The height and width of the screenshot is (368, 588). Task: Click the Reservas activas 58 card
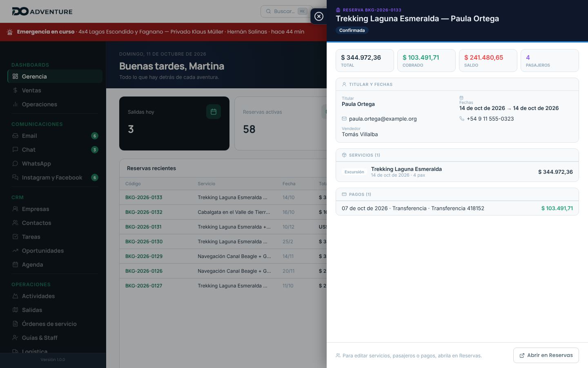[281, 123]
